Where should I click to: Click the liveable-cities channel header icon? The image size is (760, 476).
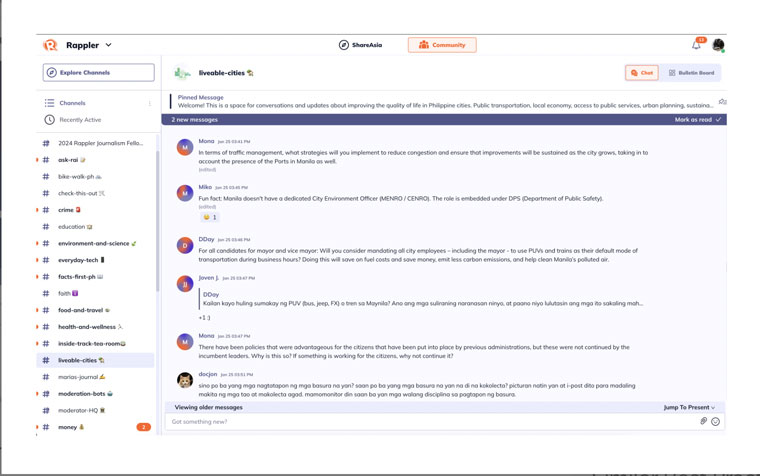182,73
